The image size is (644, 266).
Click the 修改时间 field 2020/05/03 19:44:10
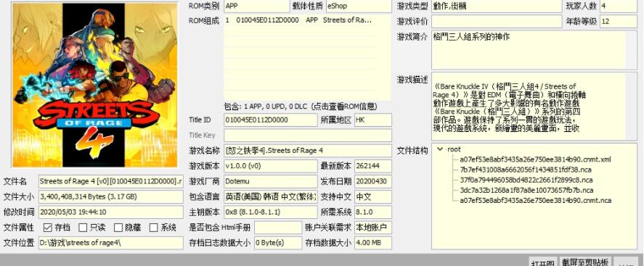111,212
